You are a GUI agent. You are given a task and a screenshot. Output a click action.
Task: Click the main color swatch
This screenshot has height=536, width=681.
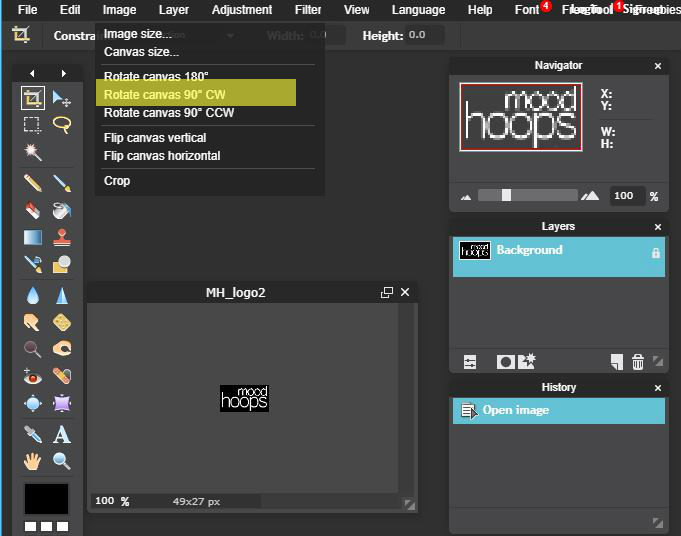[47, 498]
